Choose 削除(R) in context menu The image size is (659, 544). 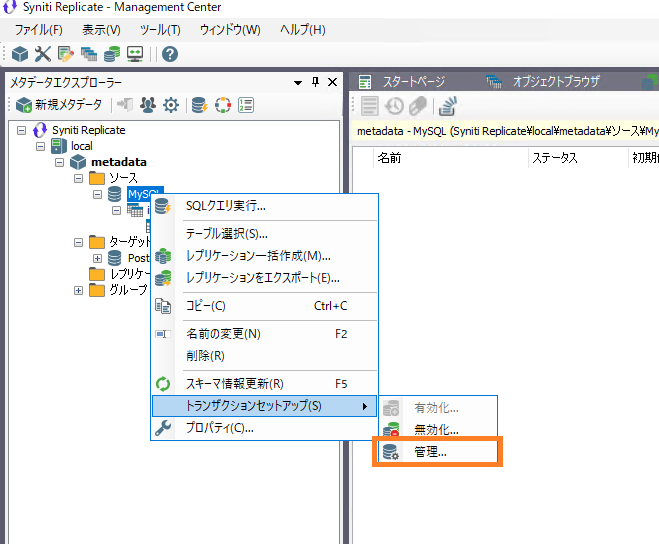pyautogui.click(x=265, y=356)
